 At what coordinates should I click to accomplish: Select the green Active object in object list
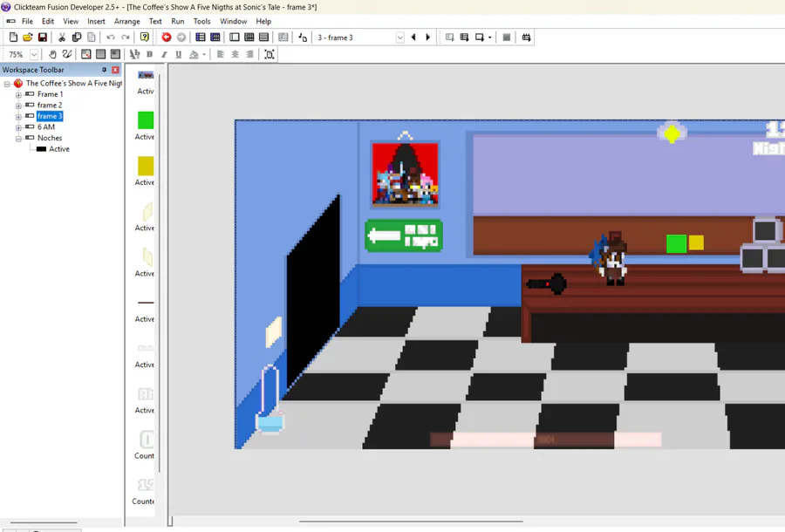(146, 120)
